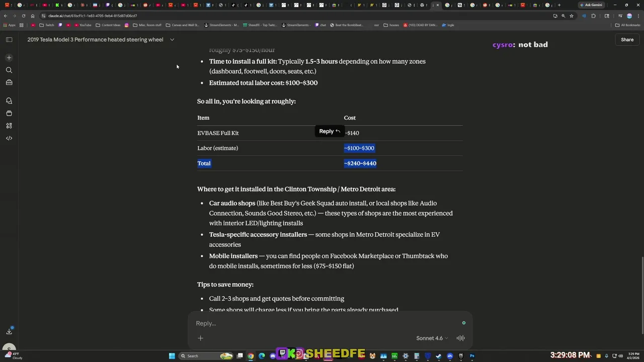Select the highlighted Total row label
The height and width of the screenshot is (362, 644).
(204, 163)
